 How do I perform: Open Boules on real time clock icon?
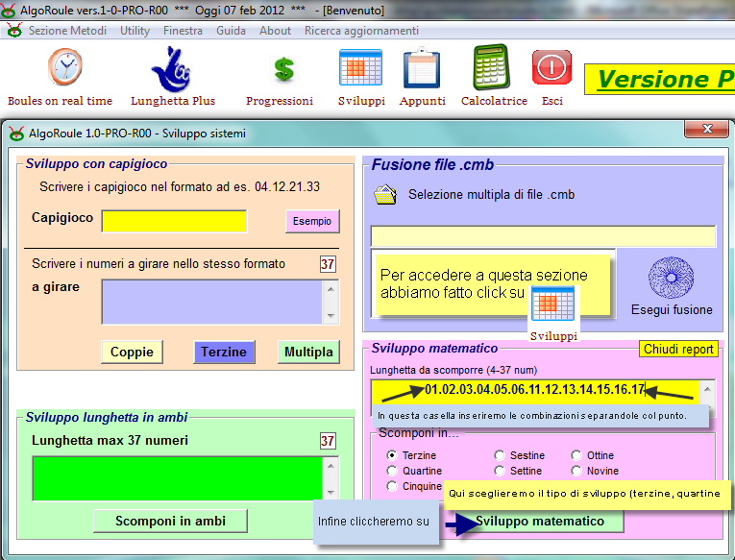point(65,67)
